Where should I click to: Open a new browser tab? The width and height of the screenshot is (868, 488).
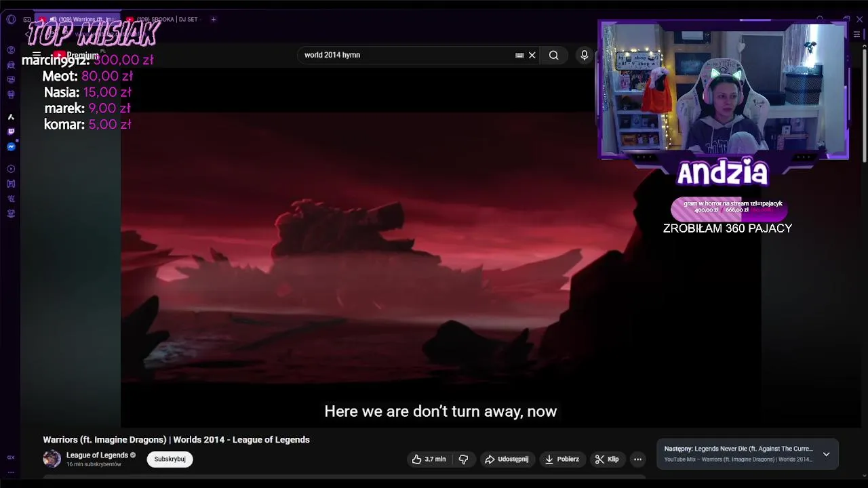point(213,19)
